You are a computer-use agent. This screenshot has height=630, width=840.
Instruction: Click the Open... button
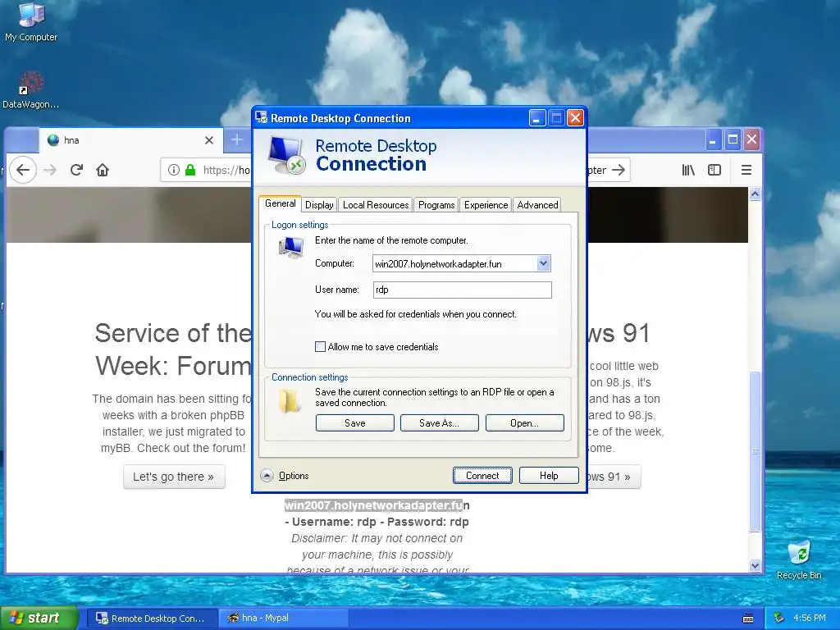524,422
